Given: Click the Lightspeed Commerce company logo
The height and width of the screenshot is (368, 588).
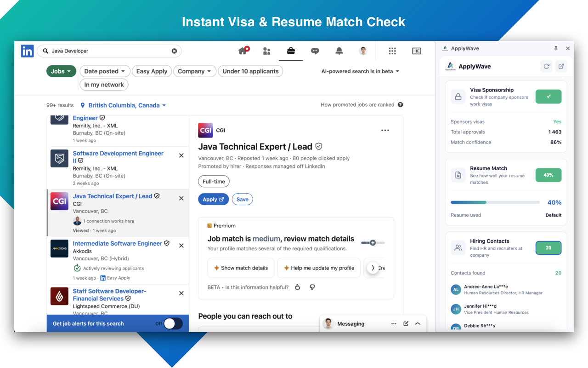Looking at the screenshot, I should point(59,296).
